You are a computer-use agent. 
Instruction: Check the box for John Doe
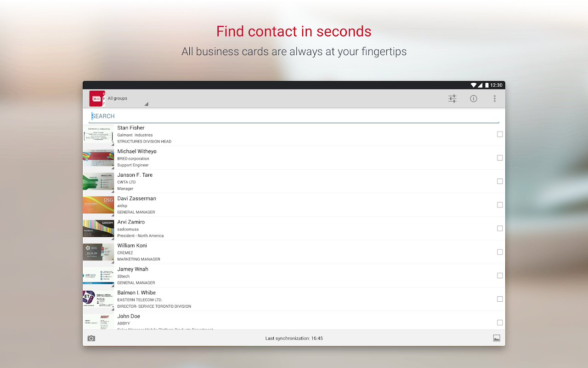pos(500,322)
